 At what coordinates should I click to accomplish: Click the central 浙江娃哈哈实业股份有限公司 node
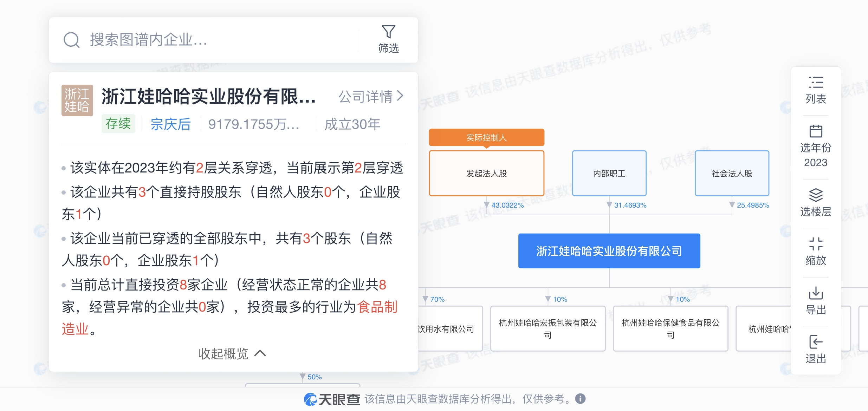[609, 251]
